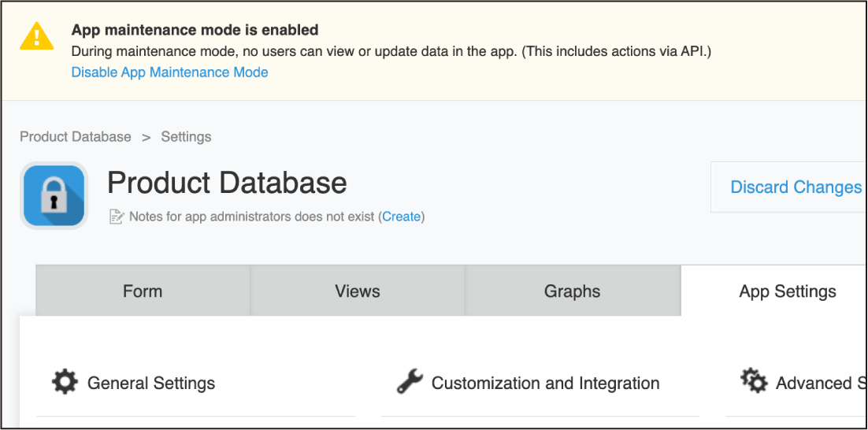Click the General Settings gear icon
868x430 pixels.
coord(65,383)
